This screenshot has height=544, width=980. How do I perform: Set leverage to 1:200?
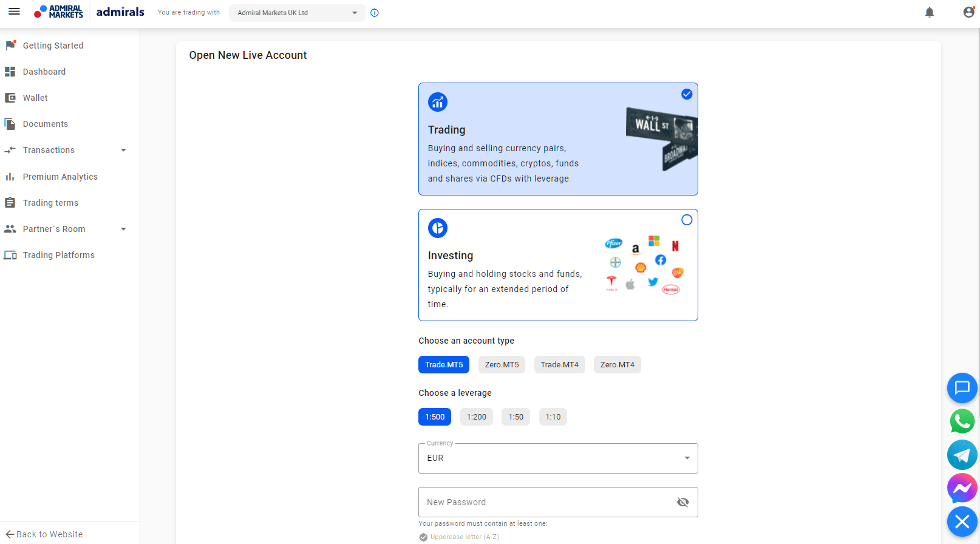pyautogui.click(x=477, y=417)
